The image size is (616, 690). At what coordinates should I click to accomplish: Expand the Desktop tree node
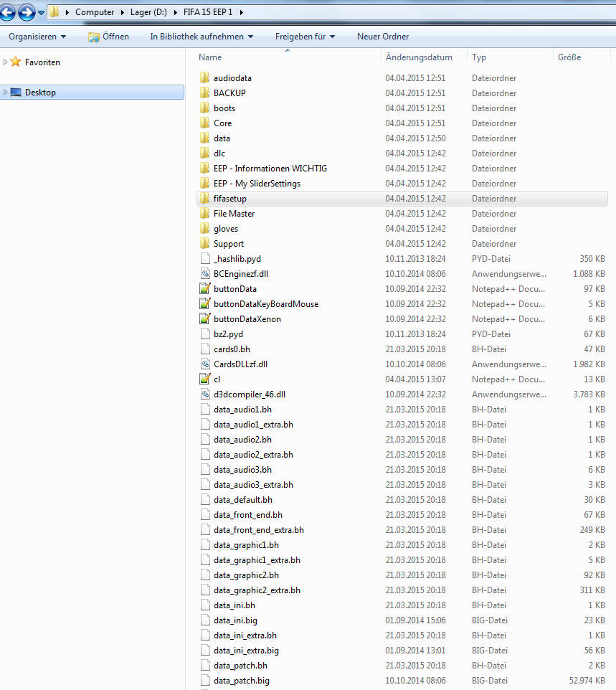[5, 92]
